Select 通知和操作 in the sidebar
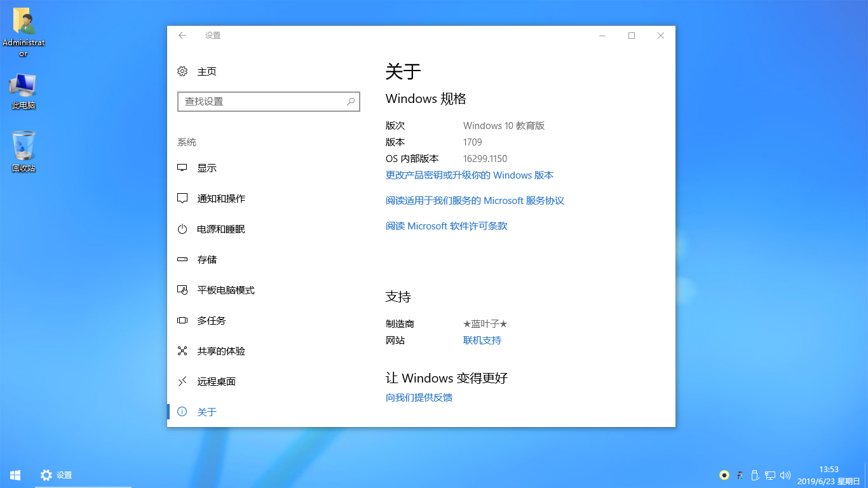Screen dimensions: 868x488 point(264,198)
